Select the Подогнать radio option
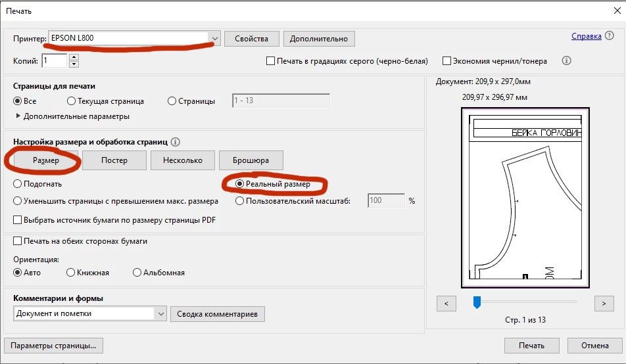Screen dimensions: 626x364 18,184
